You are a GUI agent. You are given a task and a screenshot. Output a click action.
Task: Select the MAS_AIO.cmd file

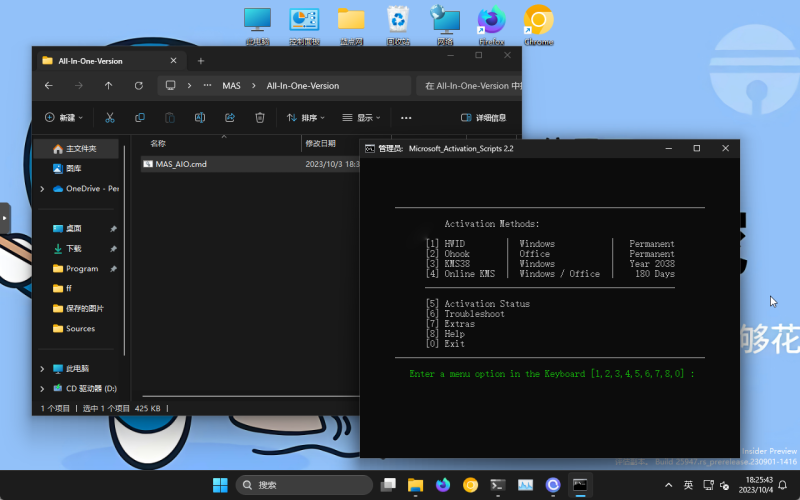click(250, 164)
